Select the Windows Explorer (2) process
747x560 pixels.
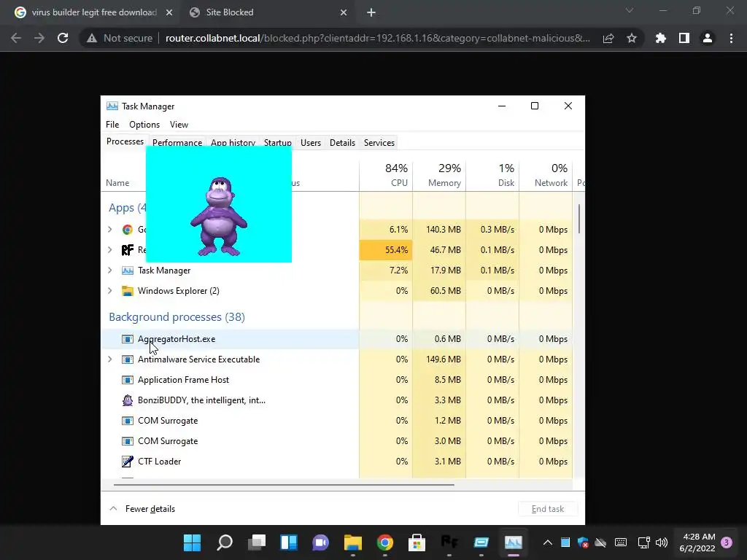[x=336, y=291]
